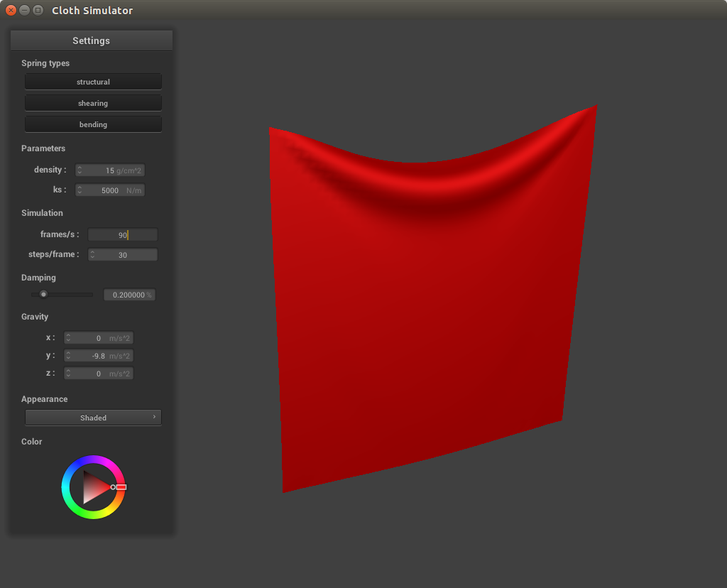The height and width of the screenshot is (588, 727).
Task: Click the Damping slider handle
Action: (43, 294)
